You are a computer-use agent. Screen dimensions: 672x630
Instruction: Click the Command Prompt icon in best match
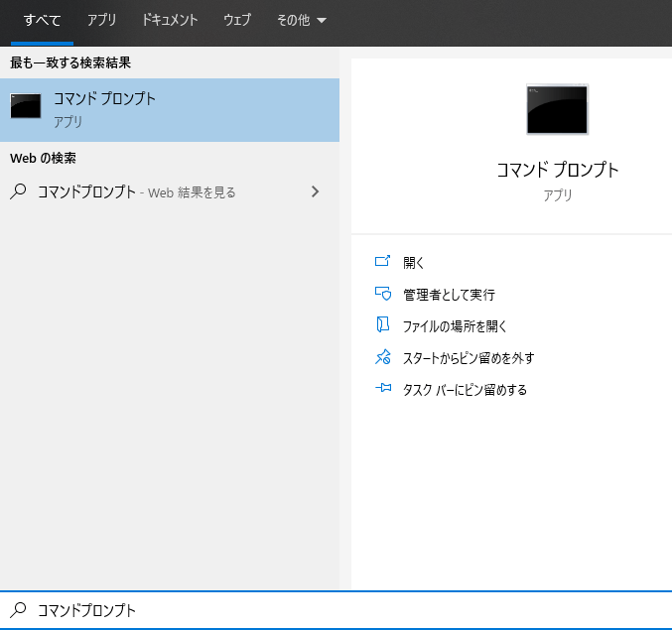(x=26, y=106)
